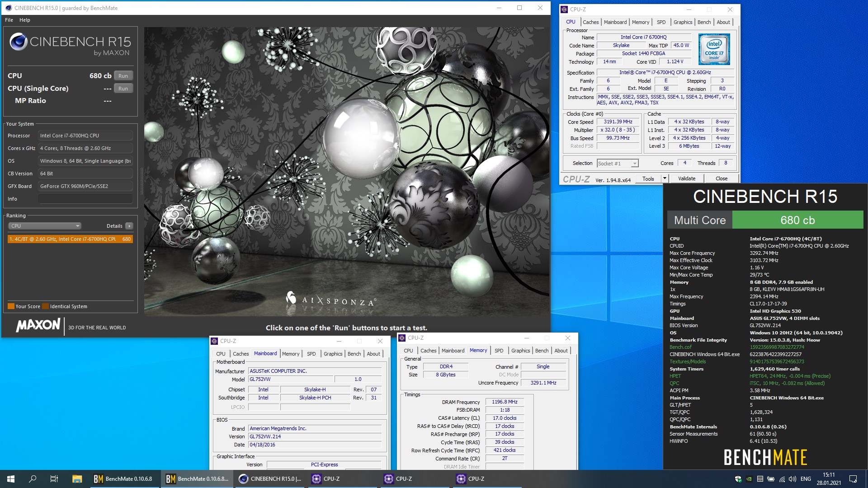Click the ENG language indicator
The width and height of the screenshot is (868, 488).
click(806, 479)
